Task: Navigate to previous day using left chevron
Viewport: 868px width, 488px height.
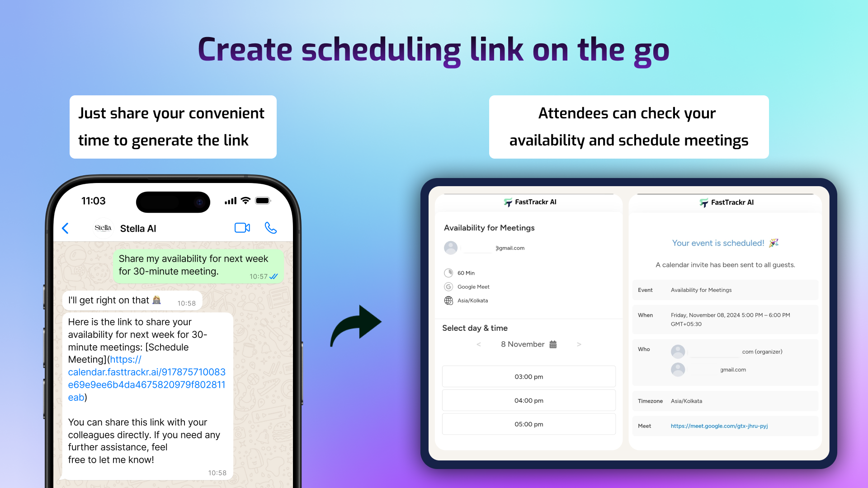Action: 477,344
